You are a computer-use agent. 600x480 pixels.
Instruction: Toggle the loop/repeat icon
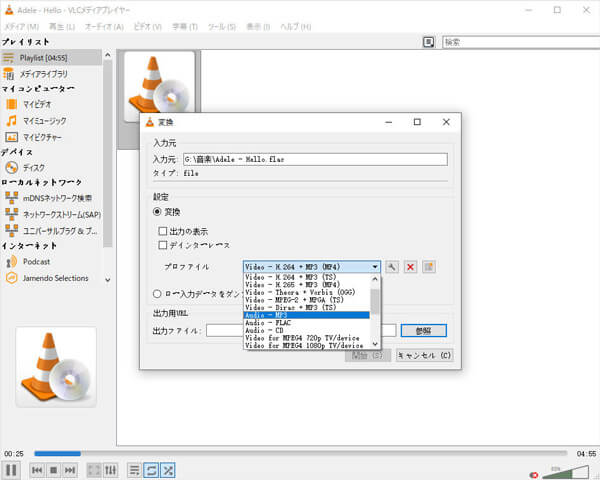151,469
